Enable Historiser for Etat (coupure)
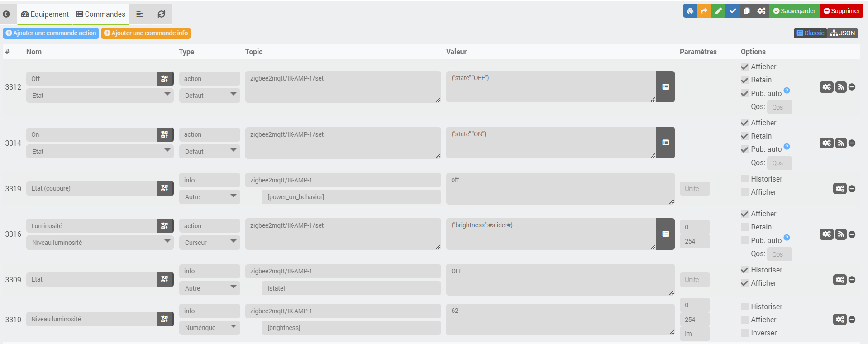868x344 pixels. point(744,179)
